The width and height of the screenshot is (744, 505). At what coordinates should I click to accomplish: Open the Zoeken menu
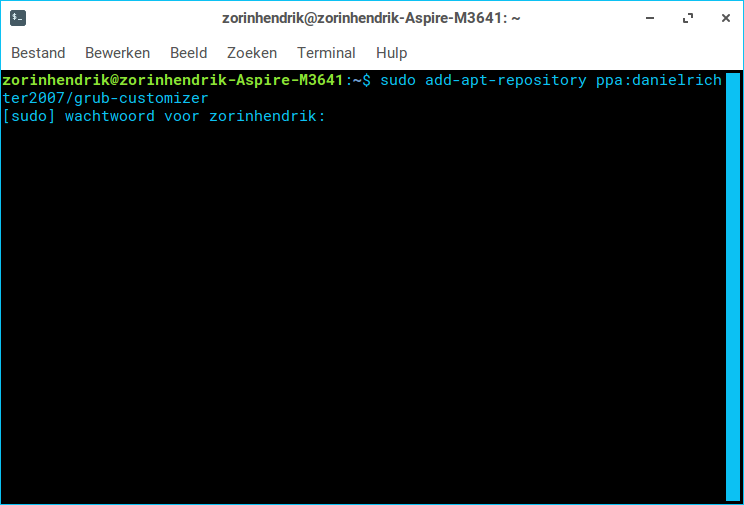[252, 53]
